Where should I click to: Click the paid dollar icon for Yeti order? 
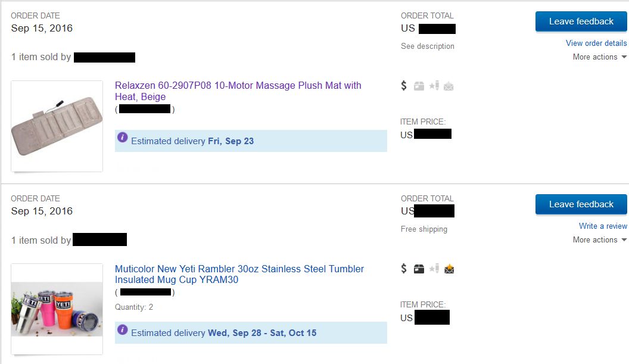coord(404,269)
